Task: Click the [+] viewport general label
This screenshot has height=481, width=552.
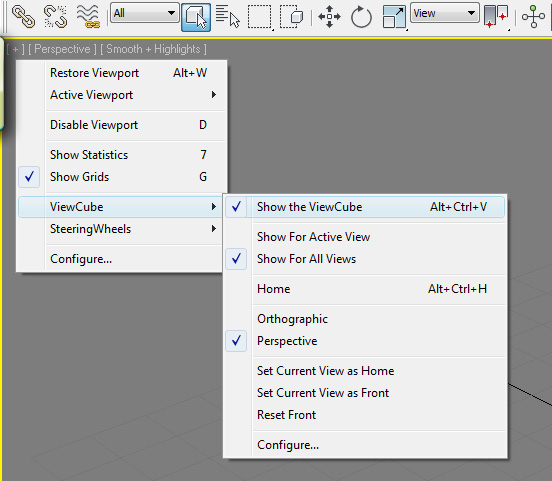Action: click(15, 49)
